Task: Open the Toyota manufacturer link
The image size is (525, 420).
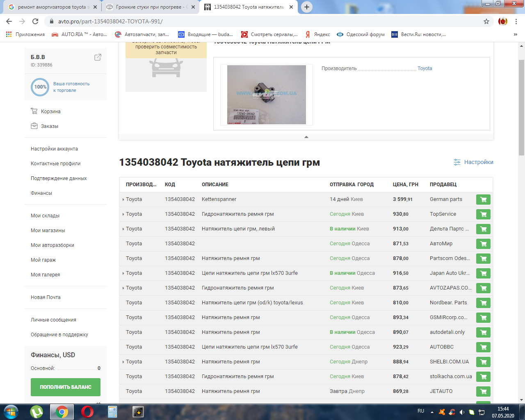Action: [x=425, y=68]
